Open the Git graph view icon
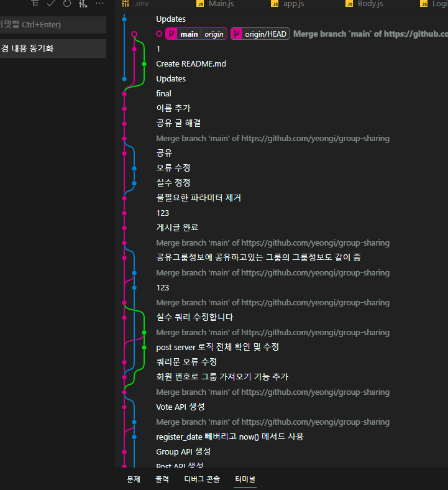 [83, 4]
